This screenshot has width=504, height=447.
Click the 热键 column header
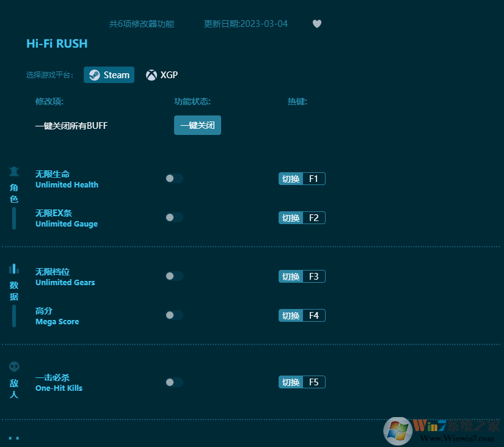click(298, 101)
